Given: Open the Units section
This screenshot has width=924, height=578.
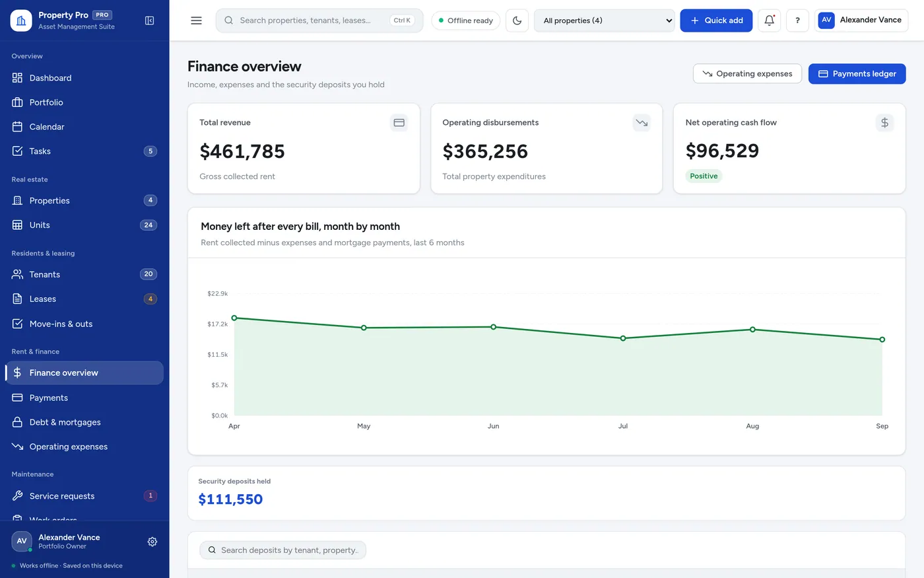Looking at the screenshot, I should coord(84,225).
